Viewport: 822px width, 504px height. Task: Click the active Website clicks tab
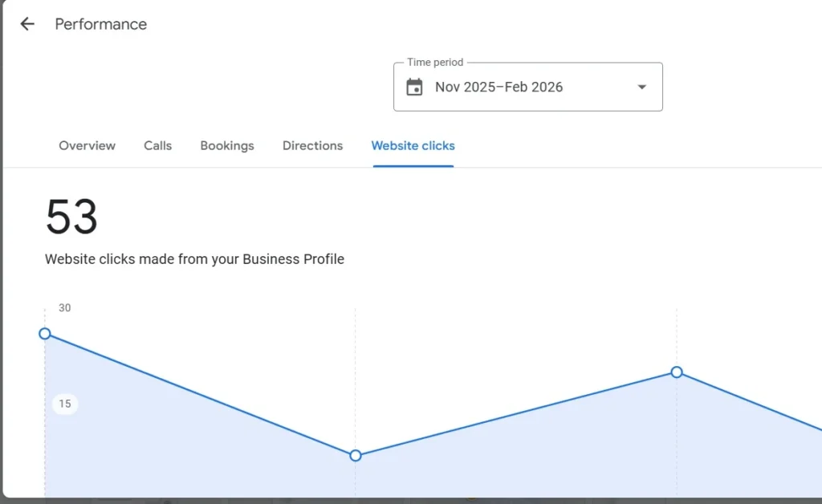413,145
